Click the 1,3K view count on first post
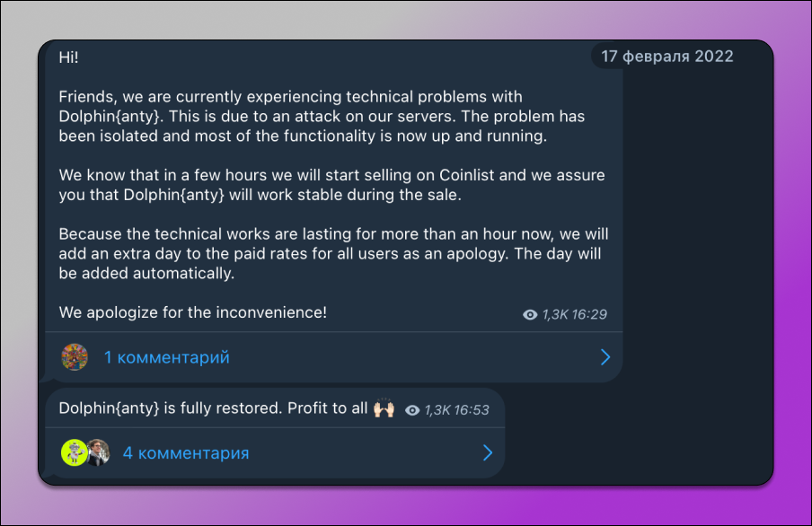The image size is (812, 526). click(555, 315)
